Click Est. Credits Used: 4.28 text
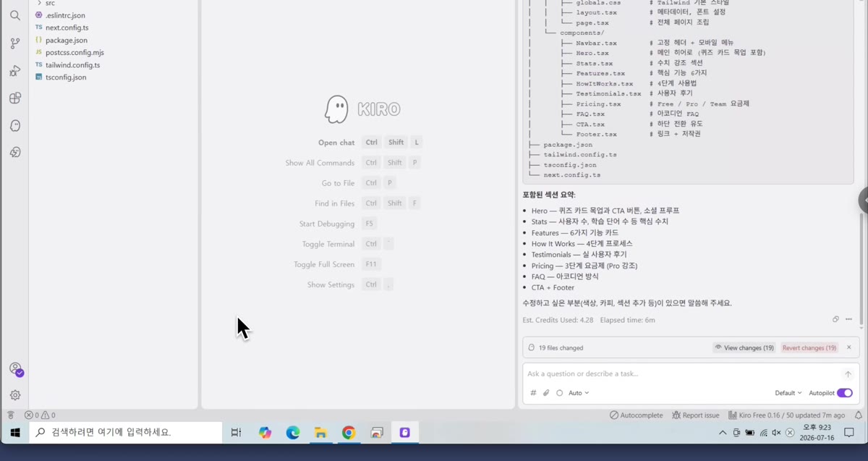This screenshot has height=461, width=868. 558,320
